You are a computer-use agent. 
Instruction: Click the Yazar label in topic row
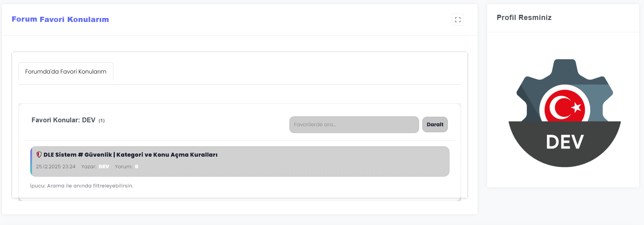(x=89, y=167)
